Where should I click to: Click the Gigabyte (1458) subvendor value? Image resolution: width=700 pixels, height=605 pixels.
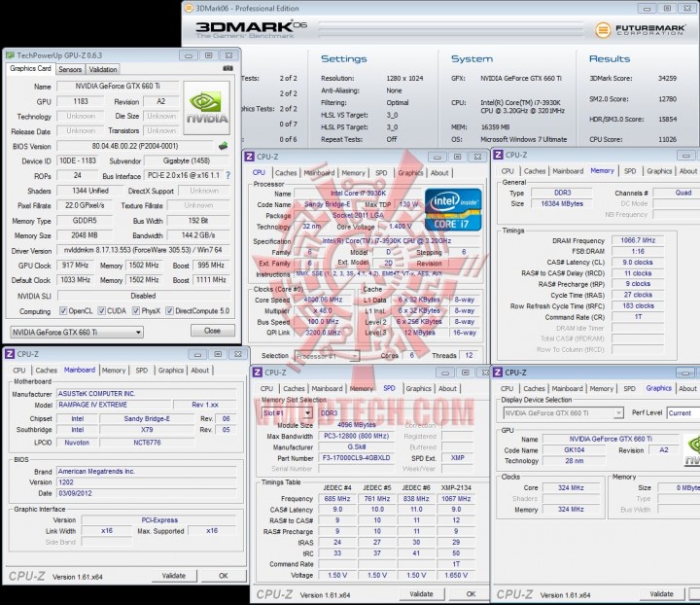[x=186, y=160]
